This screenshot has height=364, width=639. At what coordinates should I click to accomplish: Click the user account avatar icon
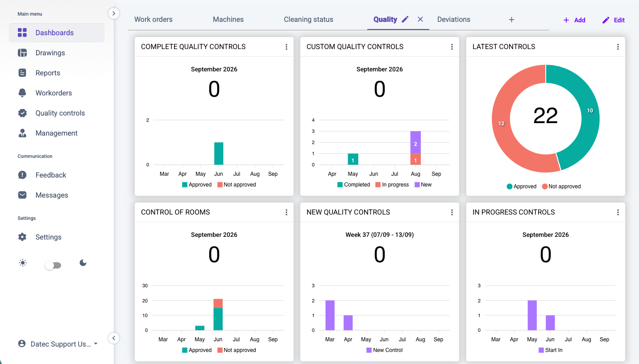[21, 344]
